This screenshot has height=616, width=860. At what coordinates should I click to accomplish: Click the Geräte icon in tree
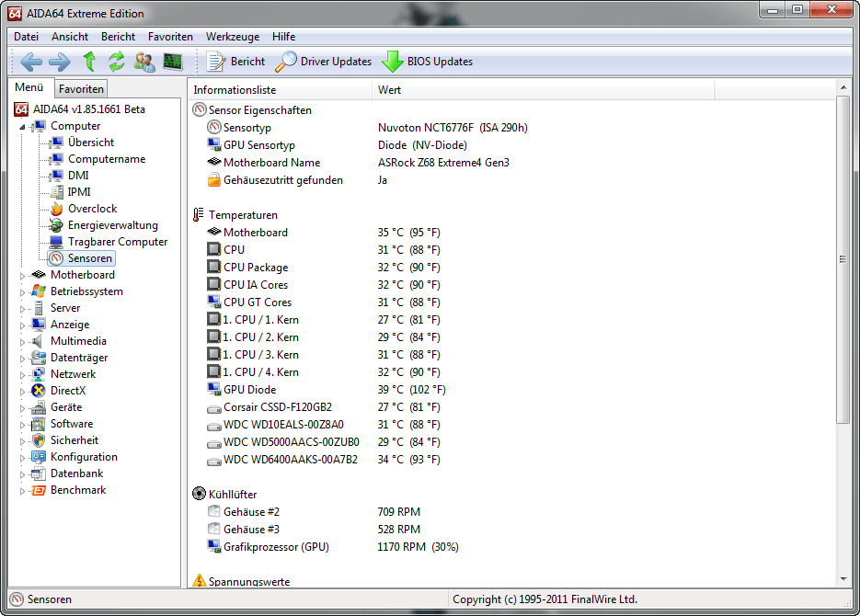point(39,407)
